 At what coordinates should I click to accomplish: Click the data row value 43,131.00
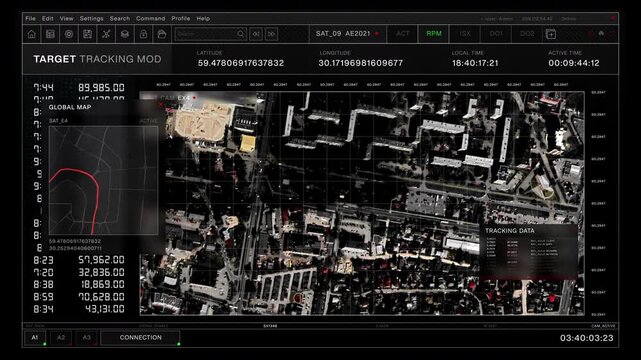point(105,309)
